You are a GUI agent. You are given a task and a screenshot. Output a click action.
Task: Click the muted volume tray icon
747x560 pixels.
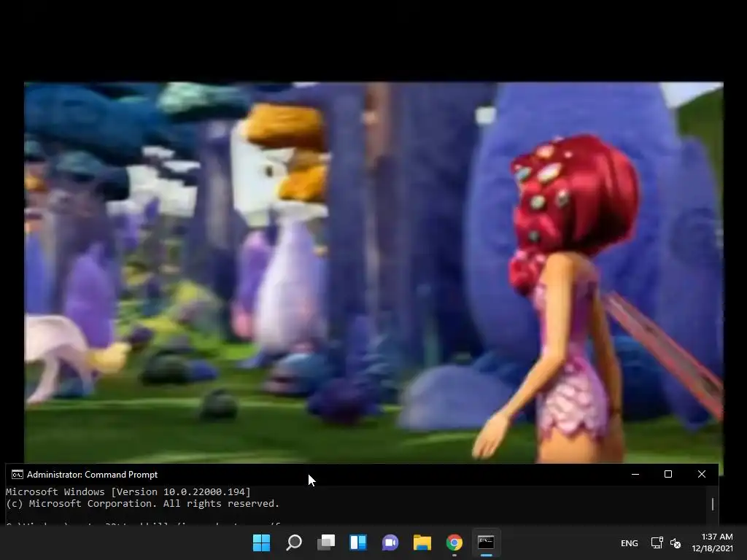coord(676,542)
